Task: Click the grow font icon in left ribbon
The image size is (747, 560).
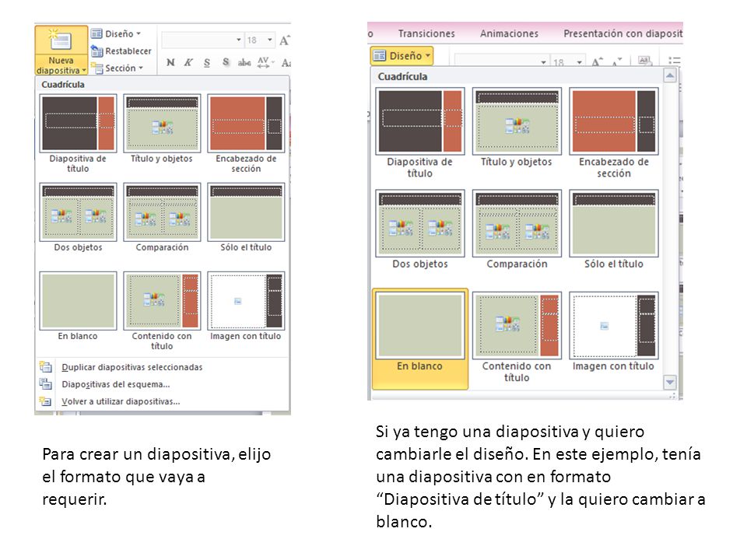Action: coord(285,40)
